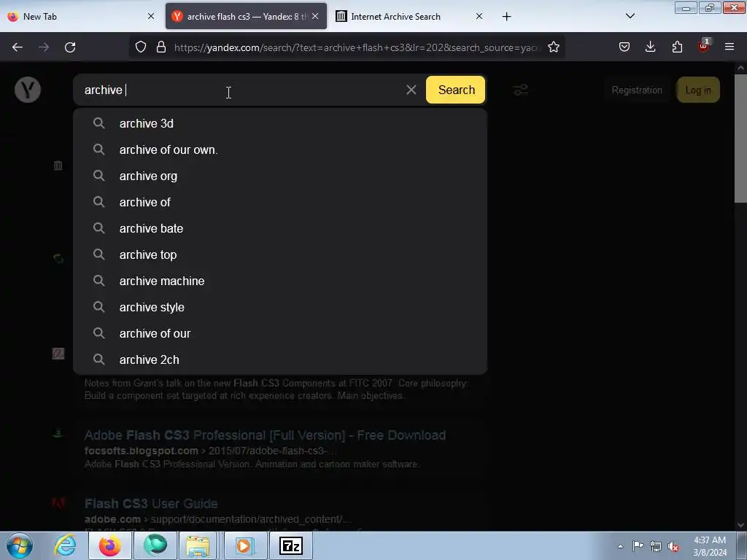Image resolution: width=747 pixels, height=560 pixels.
Task: Open the clock showing 4:37 AM
Action: pos(710,546)
